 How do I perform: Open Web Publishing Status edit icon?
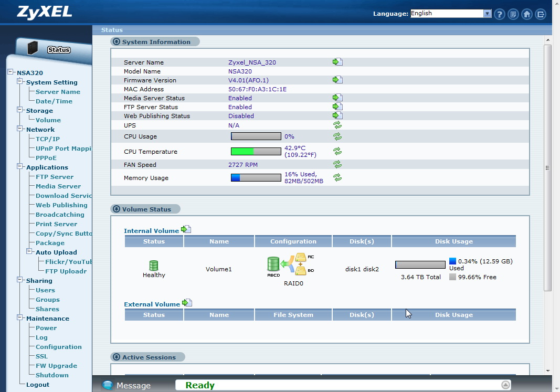pyautogui.click(x=337, y=115)
